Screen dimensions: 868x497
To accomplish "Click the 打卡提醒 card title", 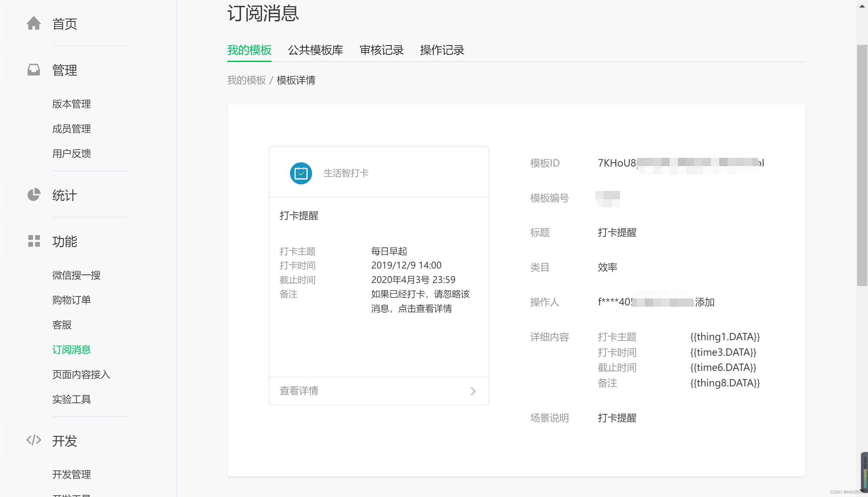I will click(299, 216).
